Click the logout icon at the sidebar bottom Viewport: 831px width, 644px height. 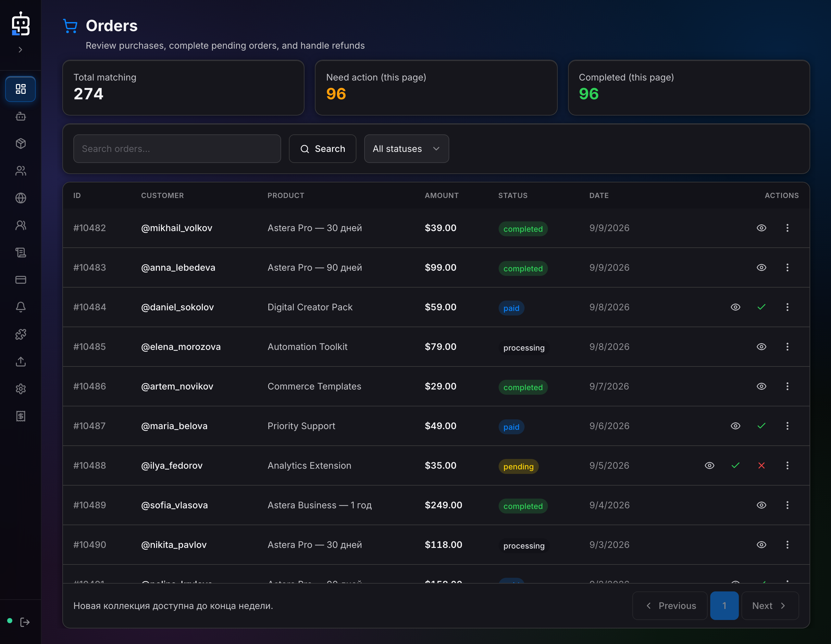(25, 622)
